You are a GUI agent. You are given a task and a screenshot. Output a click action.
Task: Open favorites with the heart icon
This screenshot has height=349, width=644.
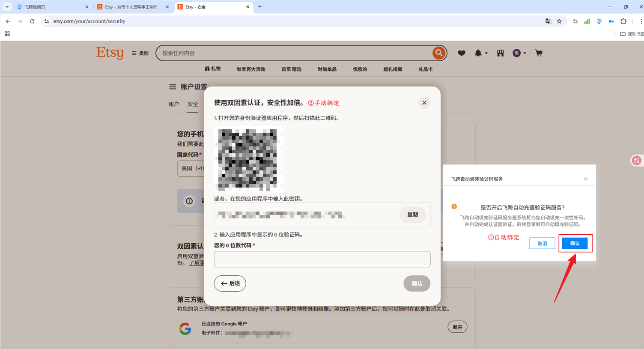tap(461, 53)
